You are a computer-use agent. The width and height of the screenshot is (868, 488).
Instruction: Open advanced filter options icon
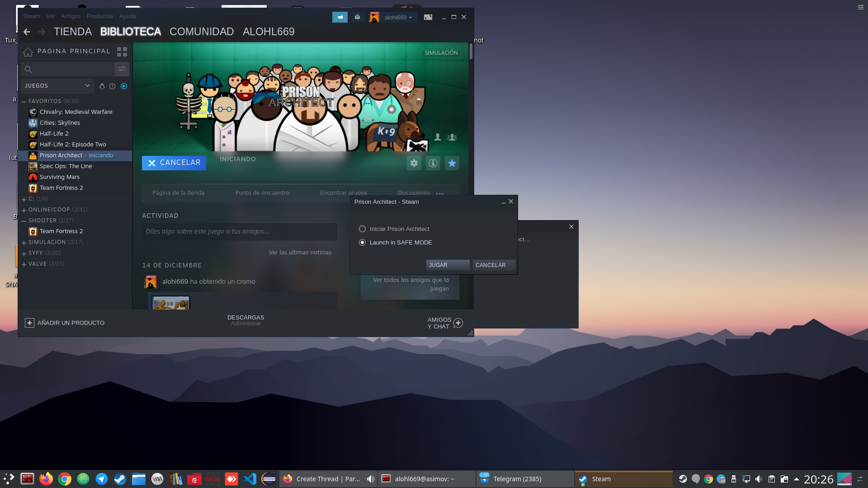122,69
